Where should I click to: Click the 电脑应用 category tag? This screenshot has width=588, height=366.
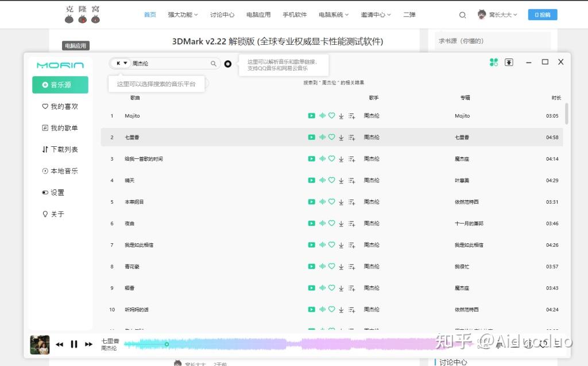[x=75, y=46]
